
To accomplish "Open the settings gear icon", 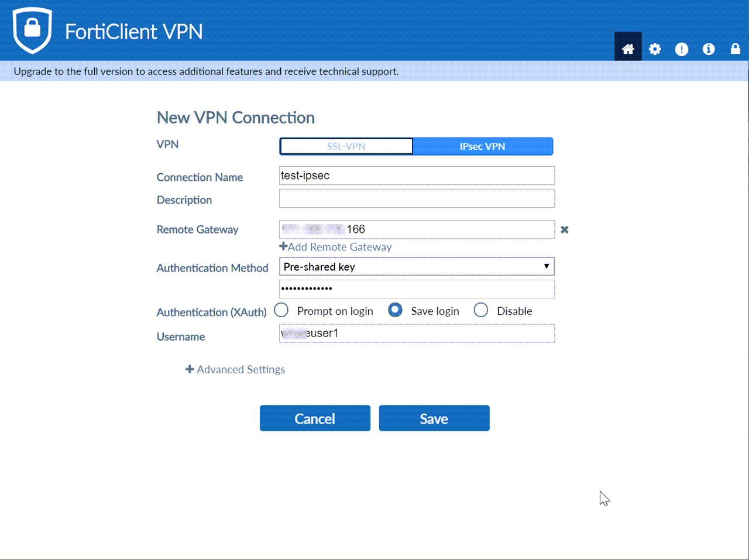I will [655, 49].
